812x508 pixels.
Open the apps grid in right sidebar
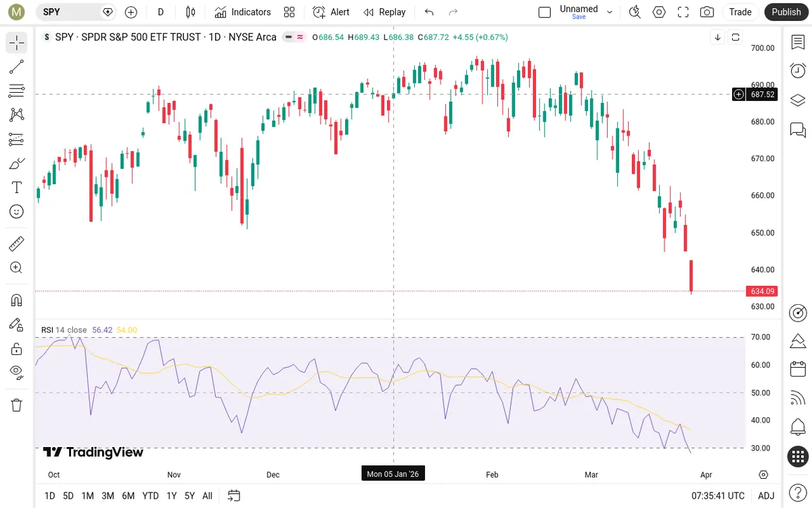pyautogui.click(x=798, y=457)
